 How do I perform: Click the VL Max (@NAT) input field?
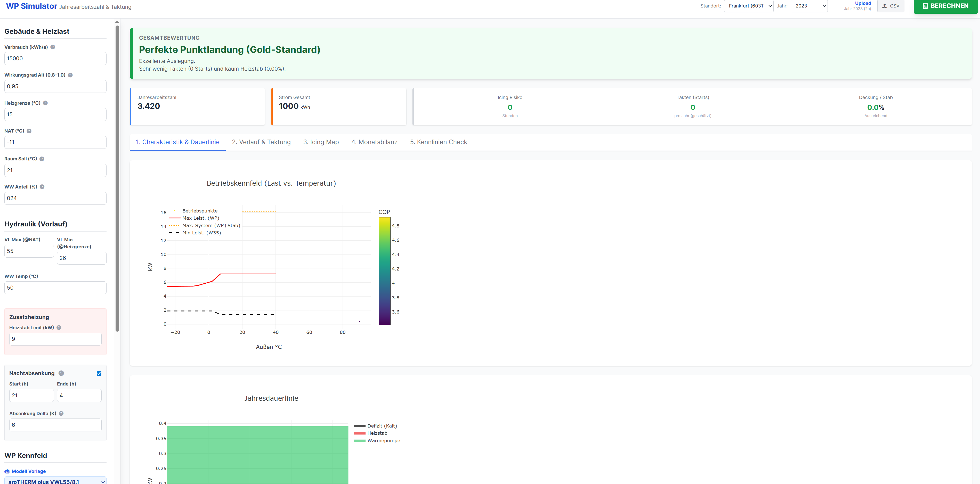pyautogui.click(x=29, y=251)
